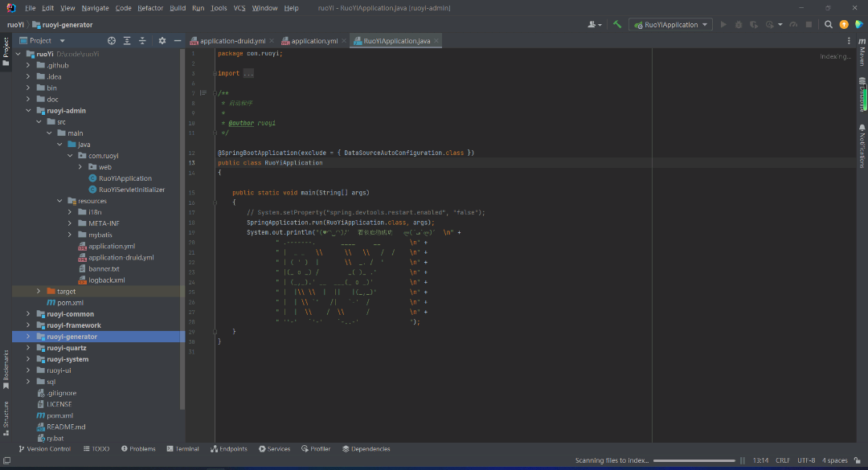This screenshot has width=868, height=470.
Task: Hide the Project panel with minus icon
Action: coord(177,41)
